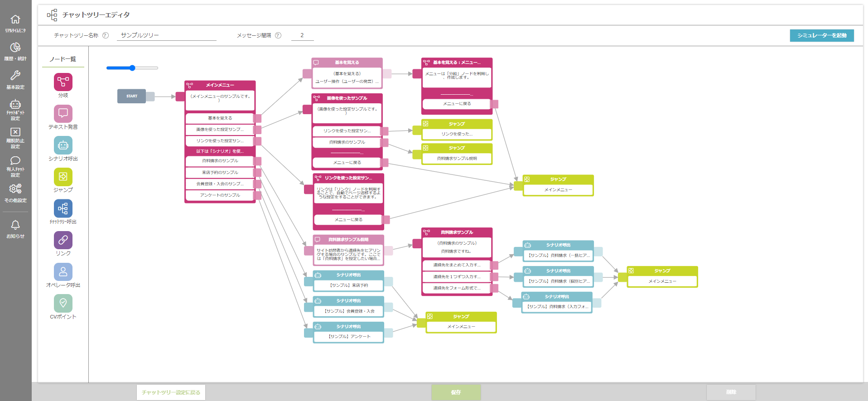
Task: Select メニューに戻る in リンクを使った設定サン node
Action: pyautogui.click(x=348, y=220)
